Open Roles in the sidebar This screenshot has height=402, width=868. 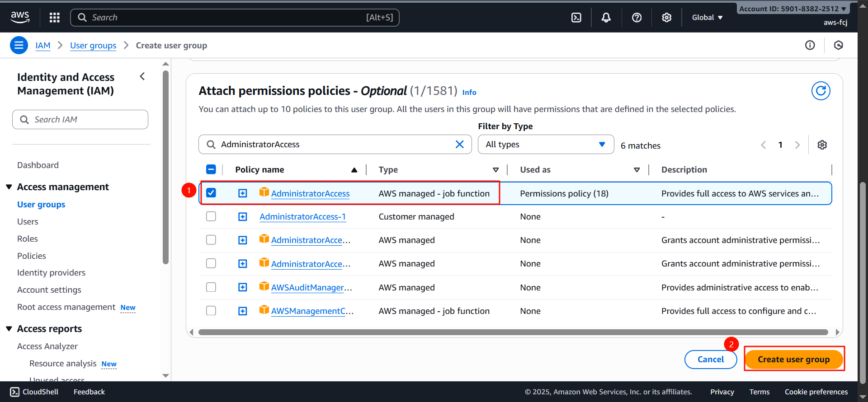28,239
